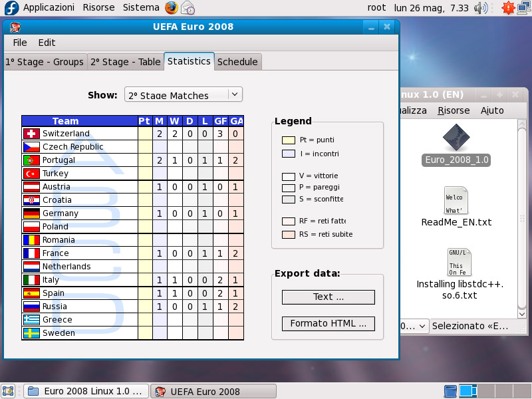Open the Schedule tab

coord(237,62)
